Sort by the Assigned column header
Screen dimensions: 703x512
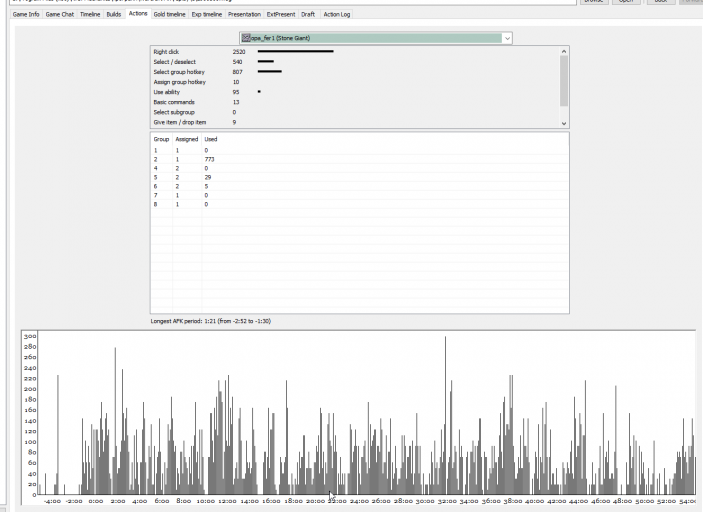pos(187,139)
